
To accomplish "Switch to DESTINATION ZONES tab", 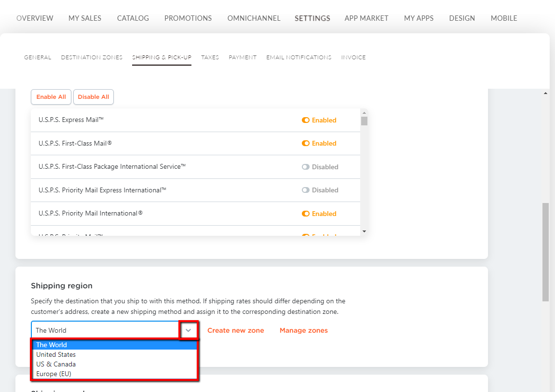I will (92, 57).
